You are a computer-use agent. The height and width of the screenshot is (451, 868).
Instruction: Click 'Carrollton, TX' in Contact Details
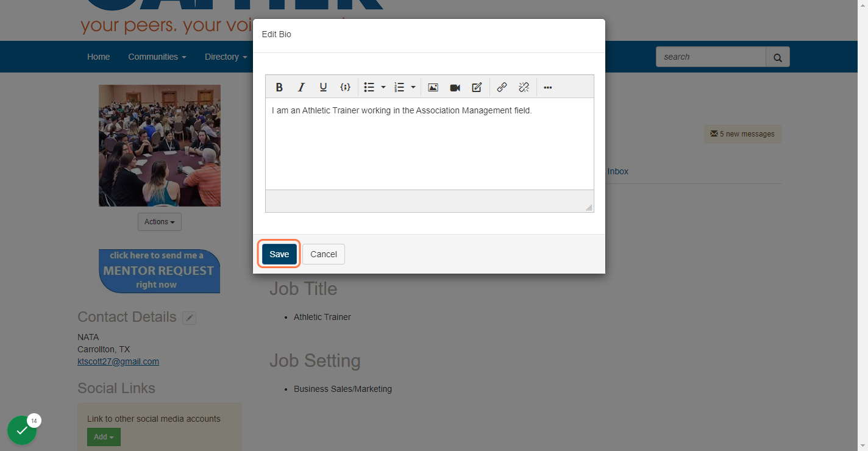(x=104, y=349)
